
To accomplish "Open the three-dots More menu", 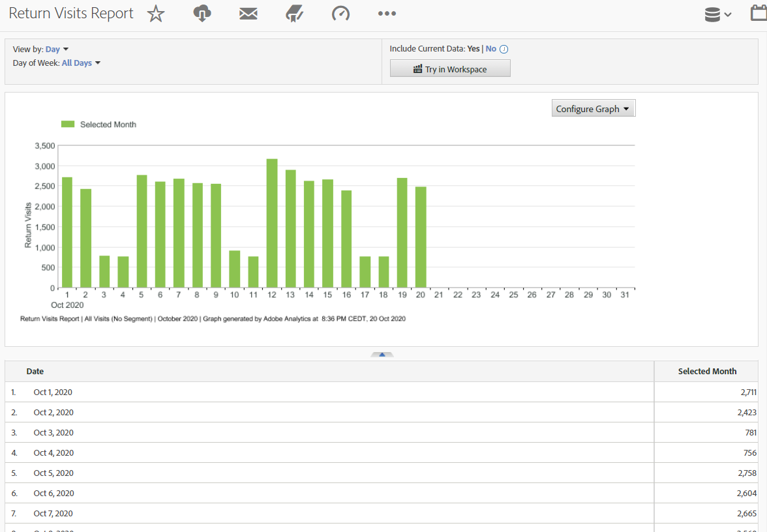I will [x=387, y=14].
